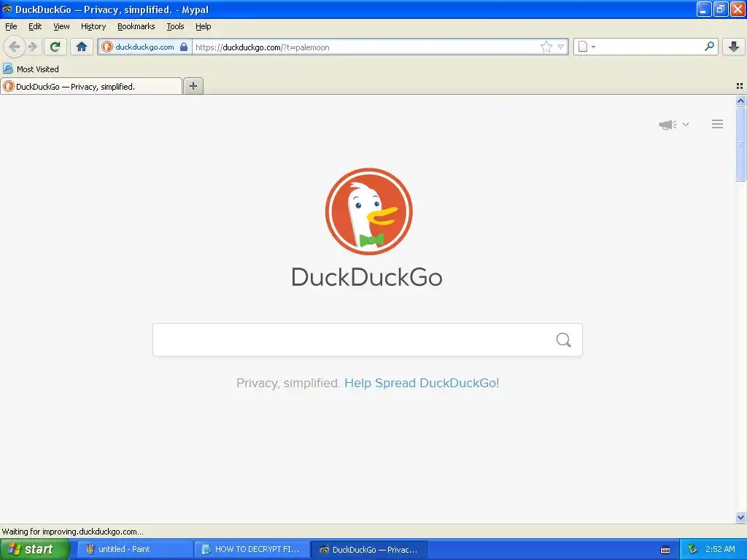Click the 'Waiting for improving.duckduckgo.com...' status text

72,532
